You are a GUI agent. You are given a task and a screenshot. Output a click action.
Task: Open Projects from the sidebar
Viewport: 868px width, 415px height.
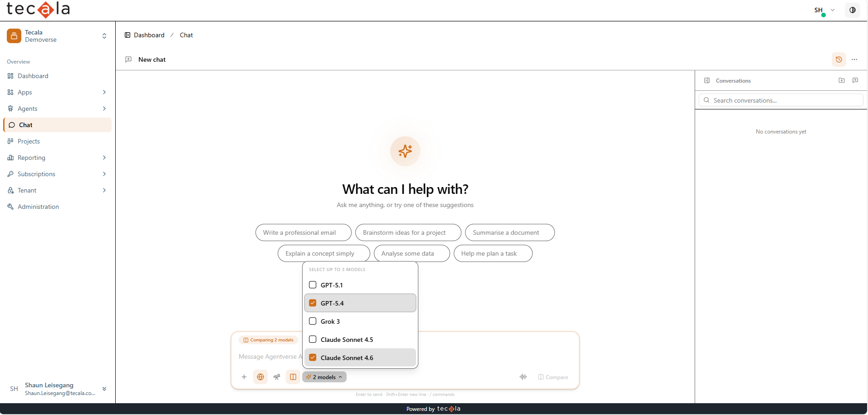pyautogui.click(x=58, y=141)
